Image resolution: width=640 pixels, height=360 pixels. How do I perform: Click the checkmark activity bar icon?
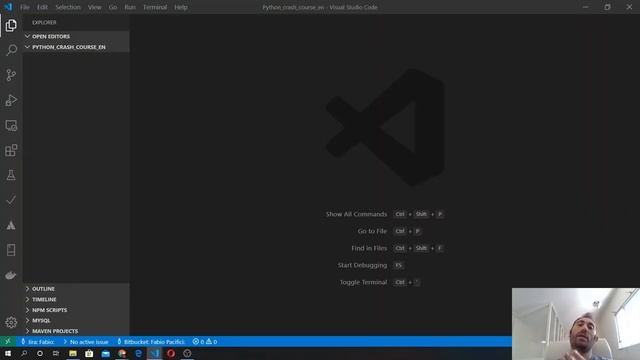[x=11, y=200]
